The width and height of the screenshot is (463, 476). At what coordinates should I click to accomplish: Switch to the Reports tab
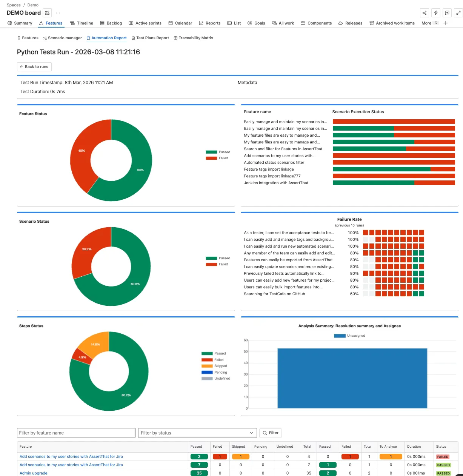(210, 23)
